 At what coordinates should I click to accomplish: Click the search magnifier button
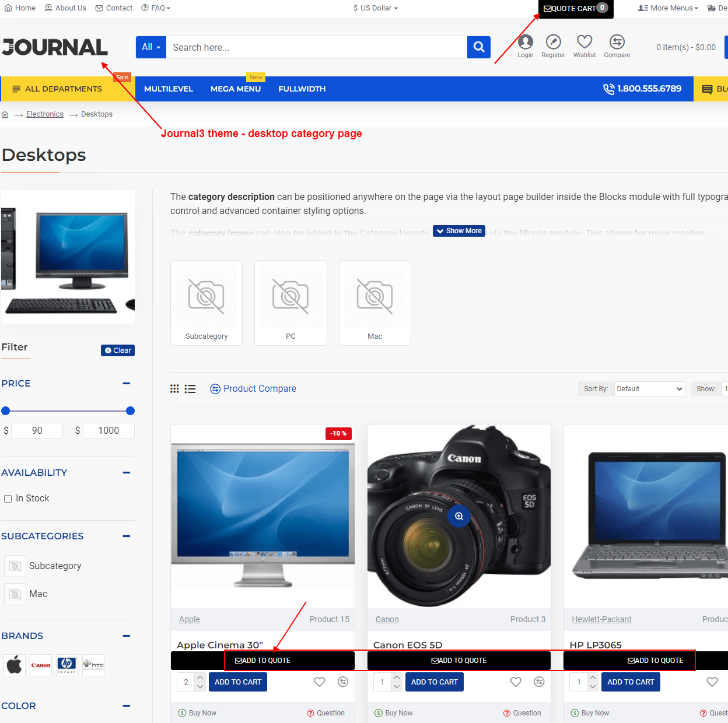tap(479, 47)
